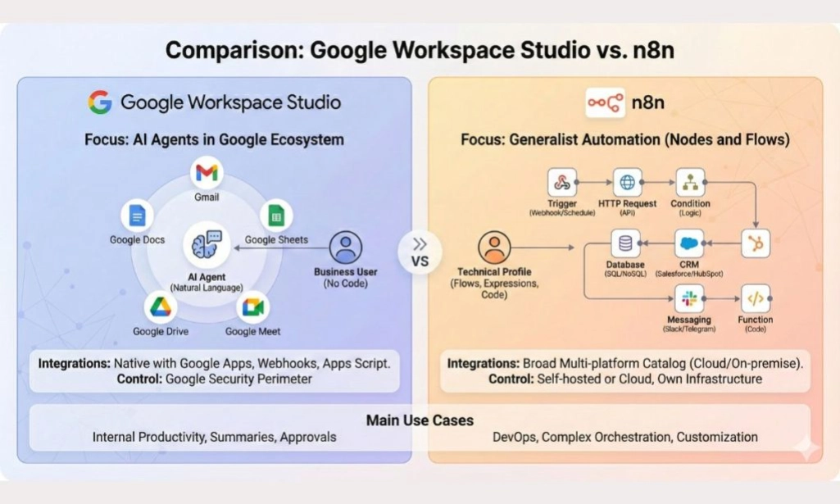Click the comparison title at top
Screen dimensions: 840x504
420,50
